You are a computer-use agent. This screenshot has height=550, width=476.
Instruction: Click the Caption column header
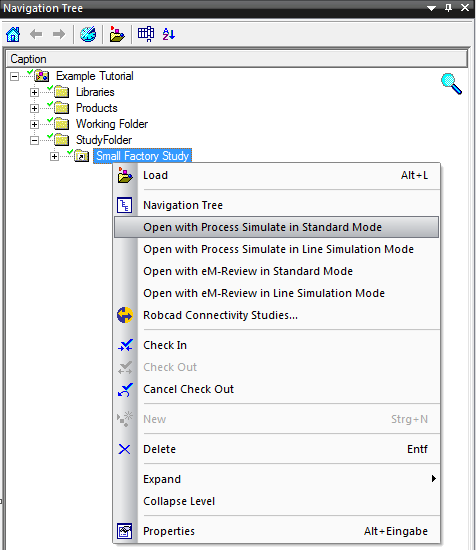237,59
